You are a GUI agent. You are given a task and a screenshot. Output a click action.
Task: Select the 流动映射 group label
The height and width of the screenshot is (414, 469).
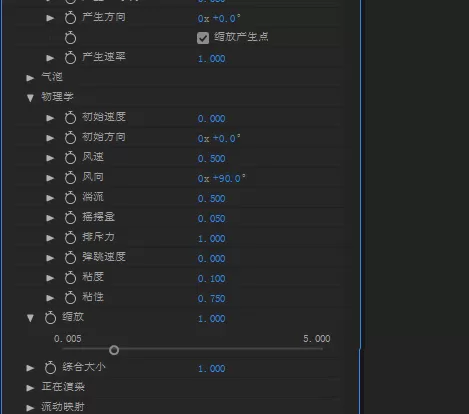[63, 407]
